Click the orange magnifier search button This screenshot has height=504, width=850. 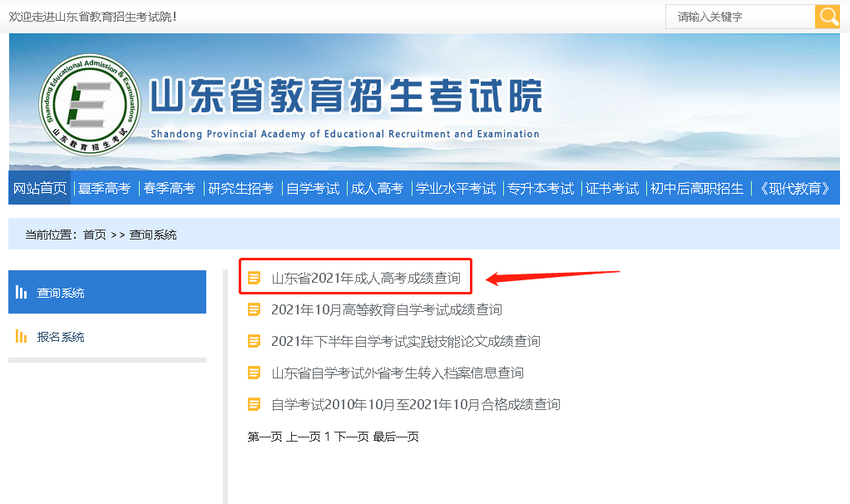pos(827,17)
